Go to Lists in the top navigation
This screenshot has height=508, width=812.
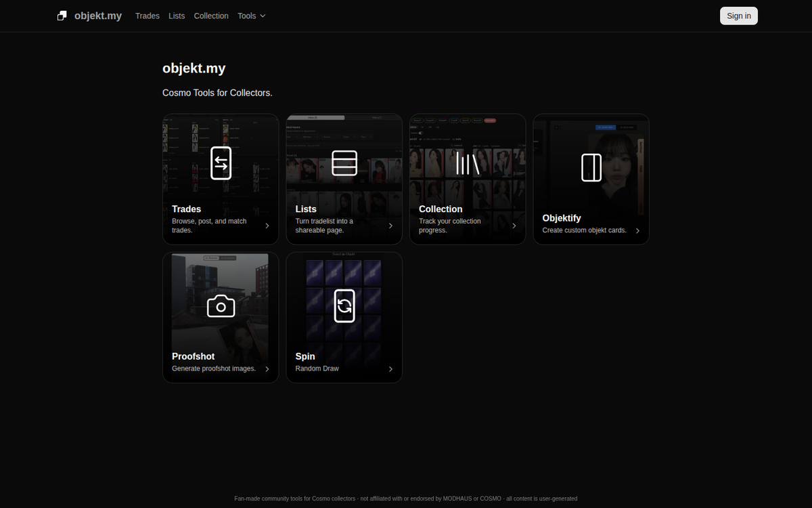(x=177, y=16)
